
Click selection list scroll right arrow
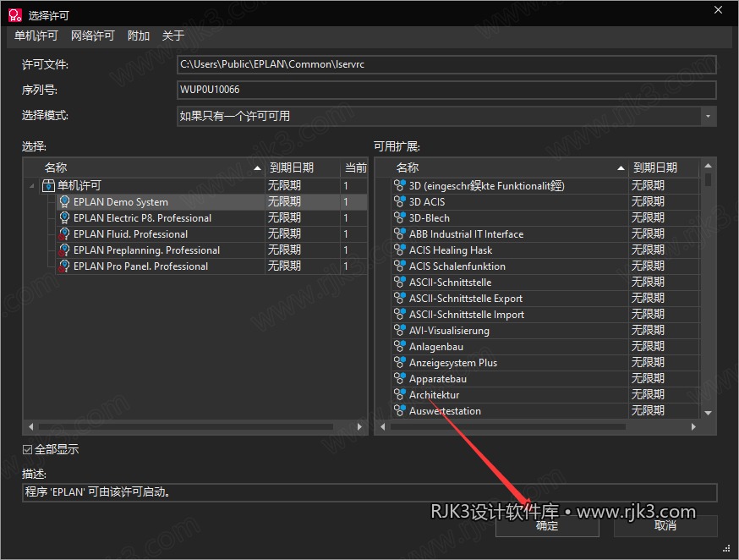(x=359, y=426)
